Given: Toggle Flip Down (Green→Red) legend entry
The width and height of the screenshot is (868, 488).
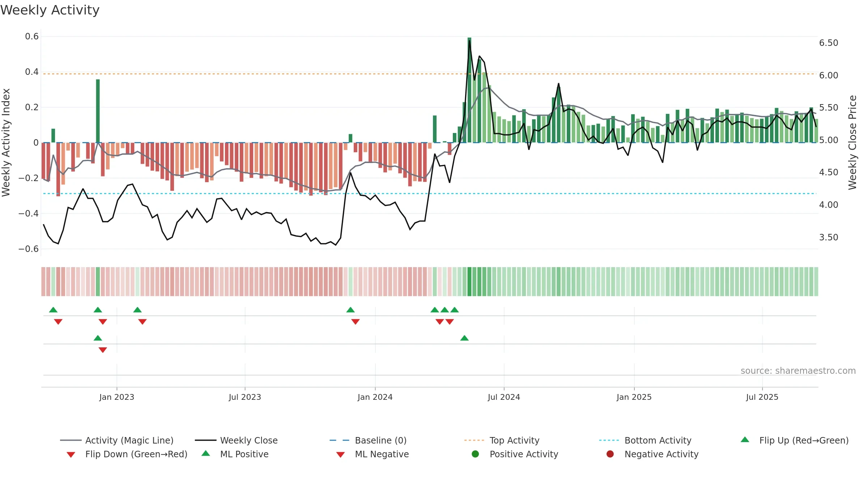Looking at the screenshot, I should [x=127, y=454].
